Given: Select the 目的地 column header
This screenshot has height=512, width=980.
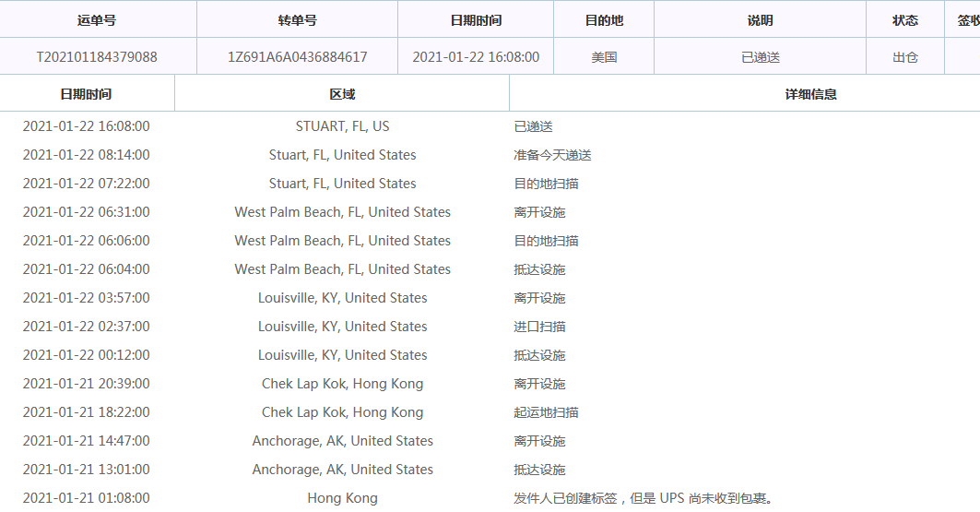Looking at the screenshot, I should pyautogui.click(x=604, y=20).
